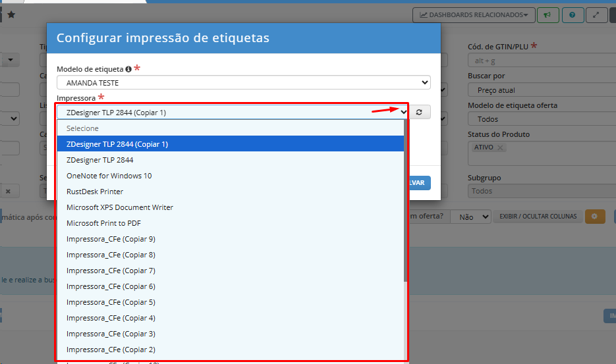The height and width of the screenshot is (364, 616).
Task: Remove the ATIVO status tag
Action: click(x=500, y=148)
